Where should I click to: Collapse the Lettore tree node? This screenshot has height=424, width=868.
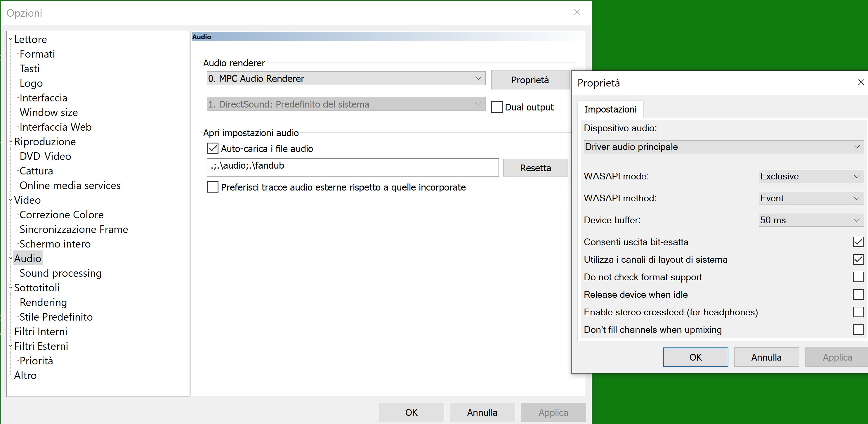[x=11, y=39]
